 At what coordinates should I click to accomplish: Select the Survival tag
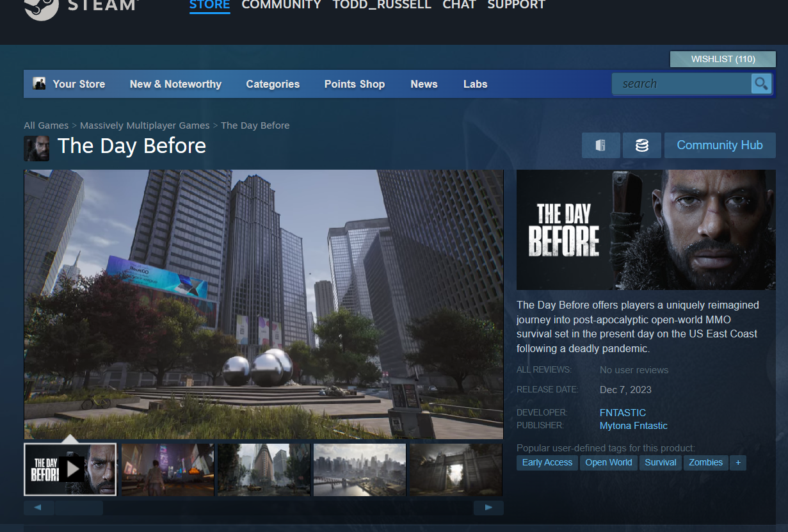click(x=661, y=462)
